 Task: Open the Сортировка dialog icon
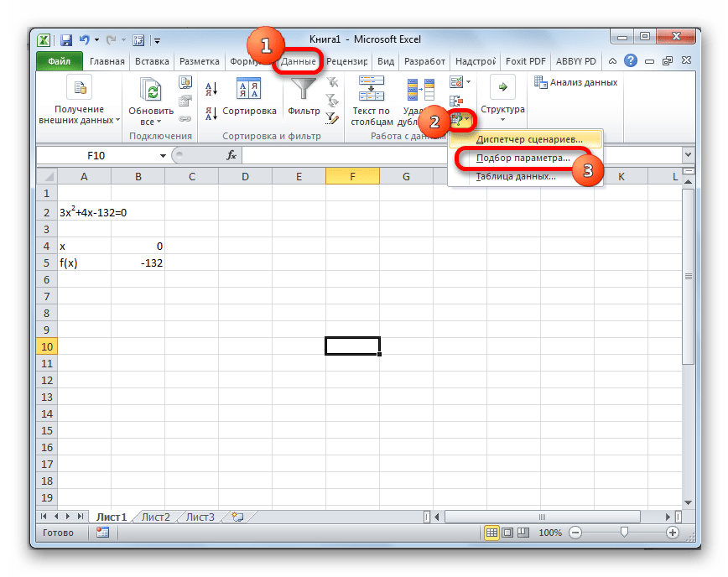coord(248,88)
